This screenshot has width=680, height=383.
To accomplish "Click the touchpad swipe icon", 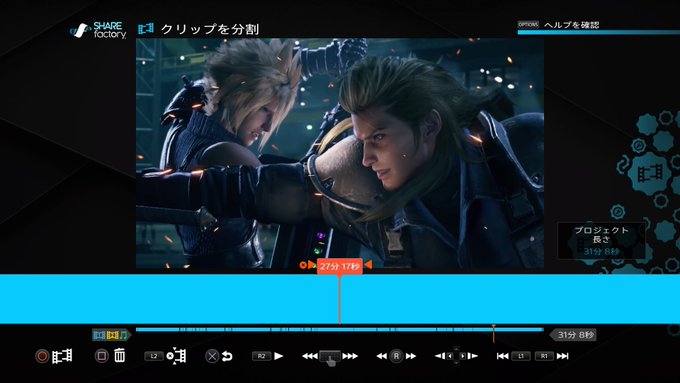I will tap(330, 357).
